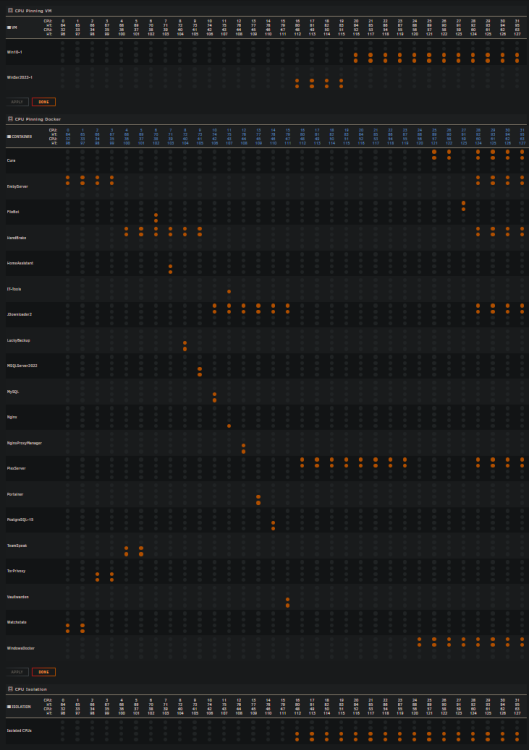
Task: Click DONE under the CPU Pinning Docker table
Action: 44,672
